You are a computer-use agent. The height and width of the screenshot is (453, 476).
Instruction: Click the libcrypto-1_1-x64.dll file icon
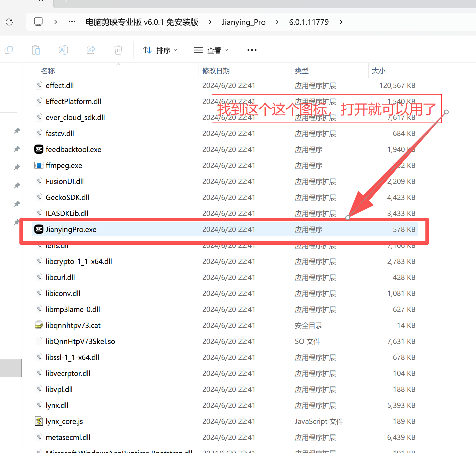(x=39, y=261)
